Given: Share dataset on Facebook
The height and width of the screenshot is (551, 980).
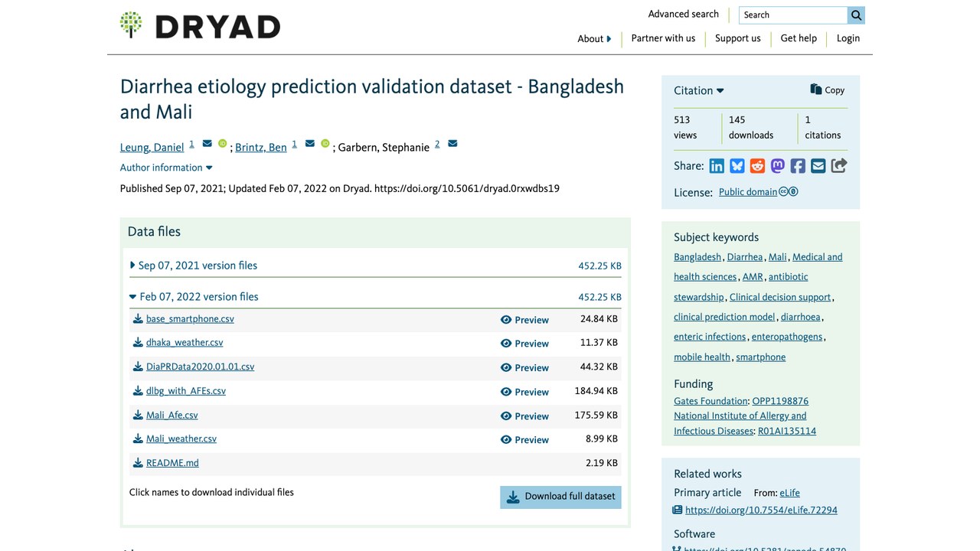Looking at the screenshot, I should click(798, 166).
